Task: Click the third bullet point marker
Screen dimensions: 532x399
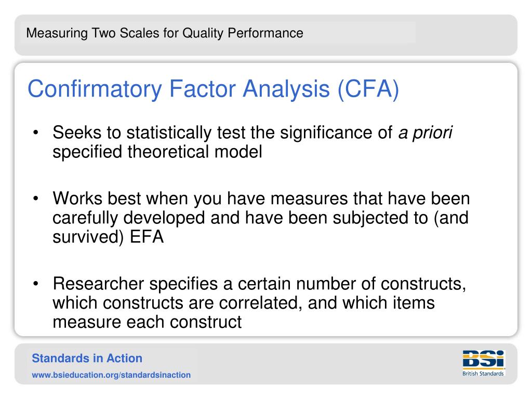Action: point(36,284)
